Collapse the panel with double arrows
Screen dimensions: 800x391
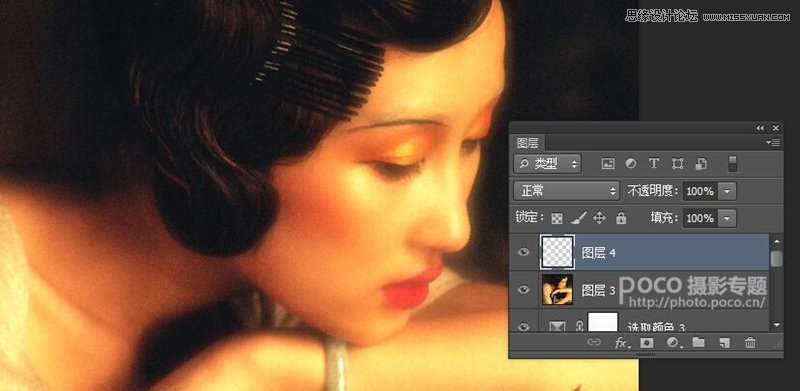point(760,128)
